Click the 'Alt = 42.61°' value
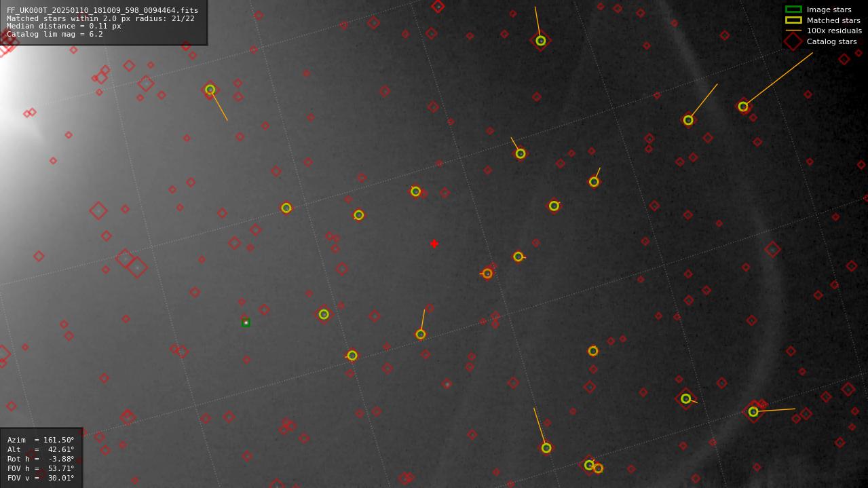 41,449
